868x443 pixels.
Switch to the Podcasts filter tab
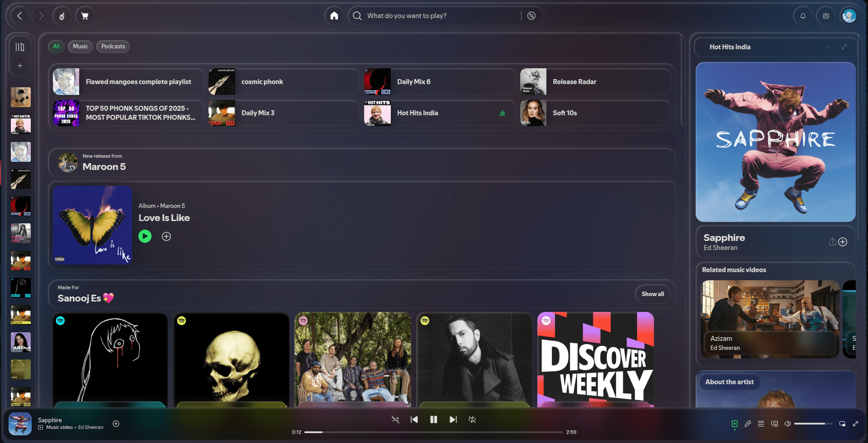(x=113, y=47)
